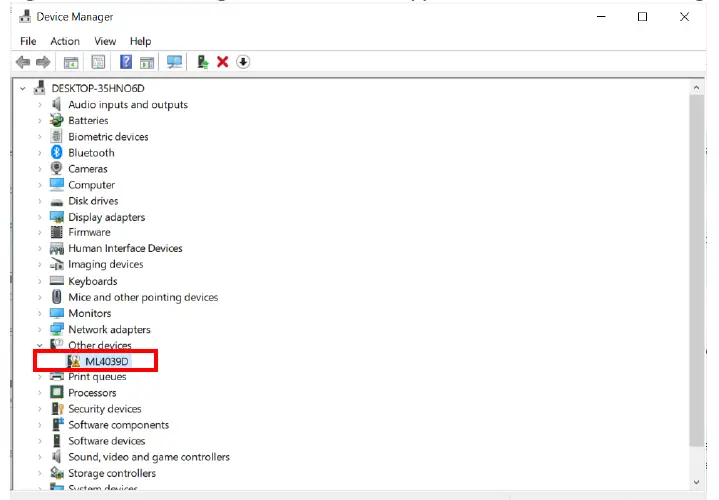Viewport: 719px width, 500px height.
Task: Open the Properties toolbar icon
Action: (x=98, y=62)
